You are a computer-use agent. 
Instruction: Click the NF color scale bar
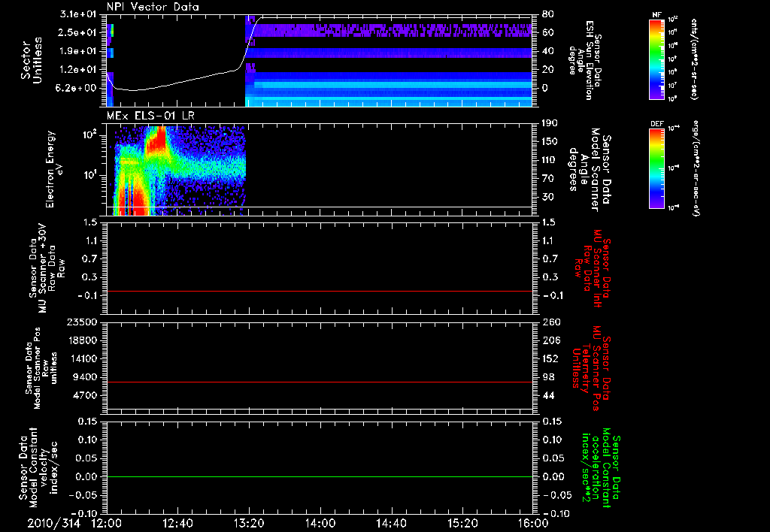[656, 59]
